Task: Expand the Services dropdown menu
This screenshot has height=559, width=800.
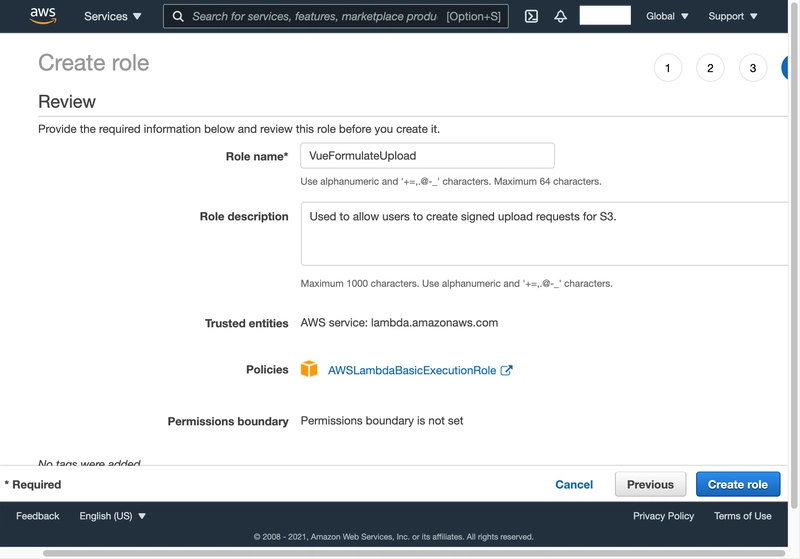Action: (113, 16)
